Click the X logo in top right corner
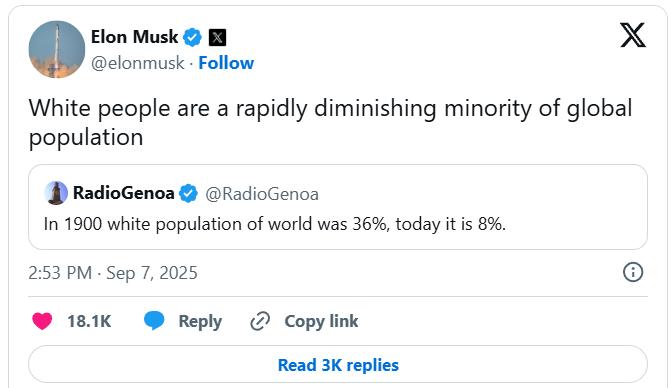The width and height of the screenshot is (670, 388). coord(633,35)
